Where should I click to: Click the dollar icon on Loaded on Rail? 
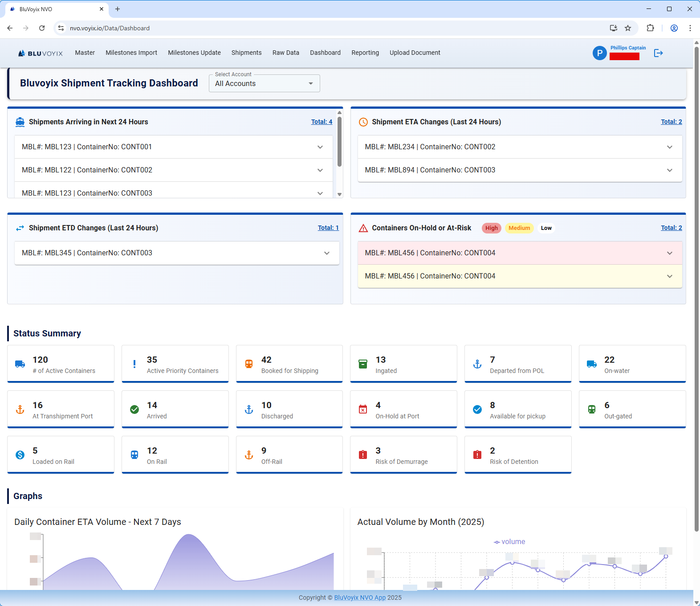20,455
